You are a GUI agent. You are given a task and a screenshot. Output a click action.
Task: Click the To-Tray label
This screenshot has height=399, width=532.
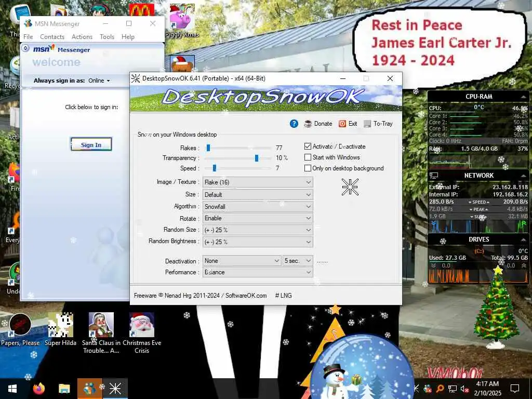(x=383, y=124)
